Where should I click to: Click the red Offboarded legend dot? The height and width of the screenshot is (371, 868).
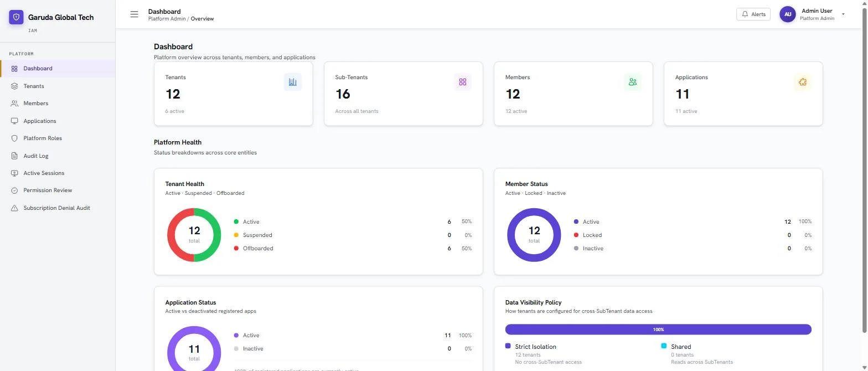(x=236, y=249)
